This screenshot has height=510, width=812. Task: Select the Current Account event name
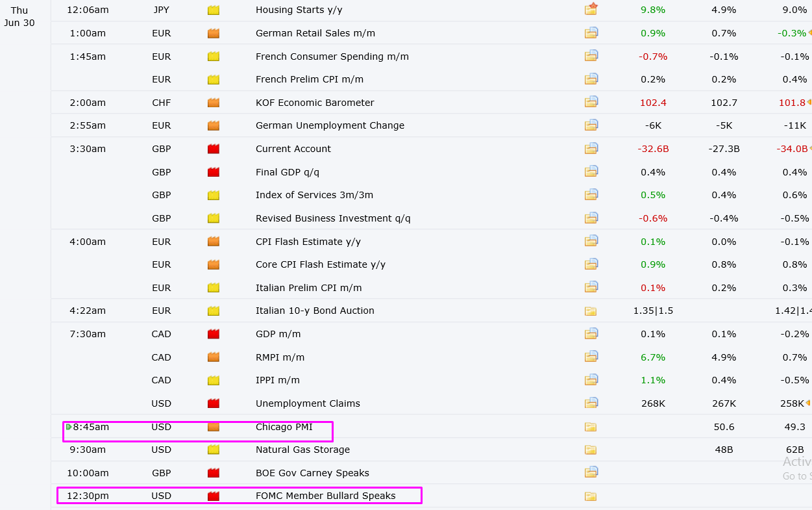293,149
